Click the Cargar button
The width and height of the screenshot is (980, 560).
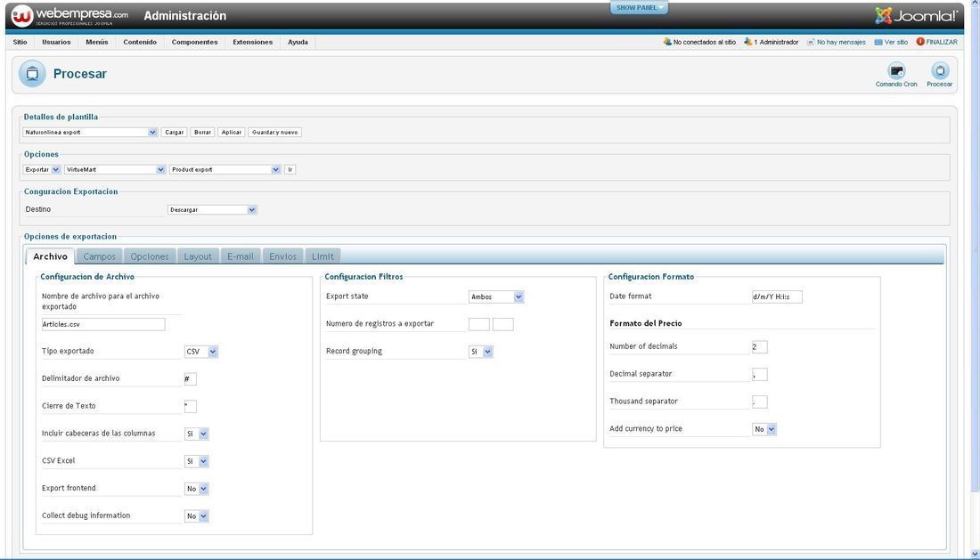[174, 133]
